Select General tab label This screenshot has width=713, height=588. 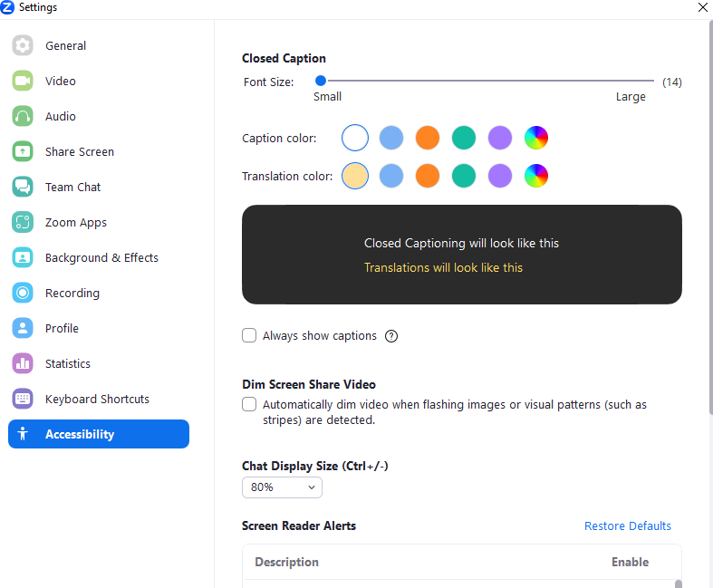click(65, 46)
